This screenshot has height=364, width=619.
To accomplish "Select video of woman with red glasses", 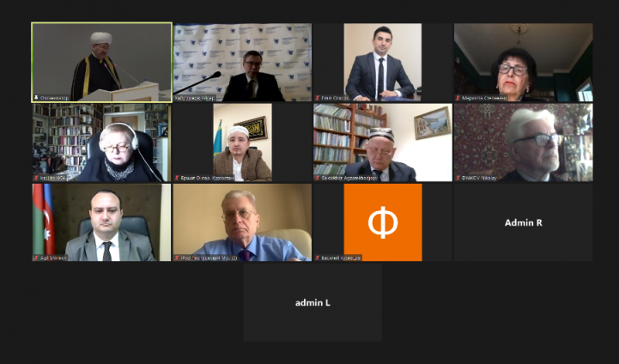I will tap(523, 63).
